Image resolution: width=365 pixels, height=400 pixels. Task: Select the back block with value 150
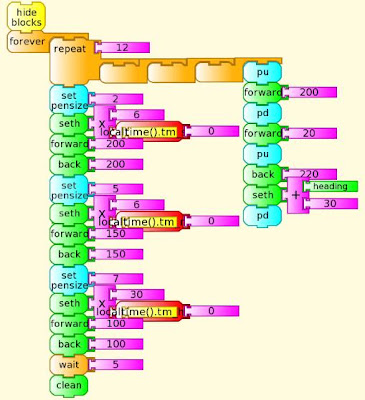coord(69,254)
